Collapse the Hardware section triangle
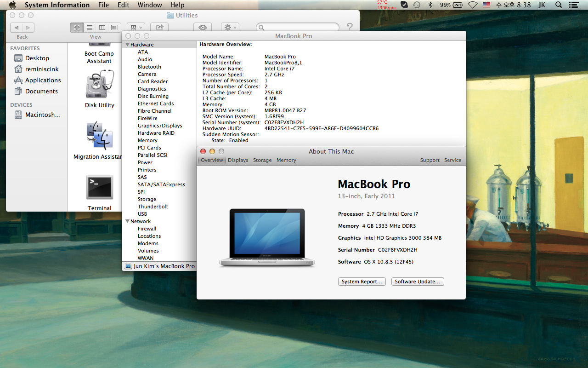Viewport: 588px width, 368px height. (127, 45)
